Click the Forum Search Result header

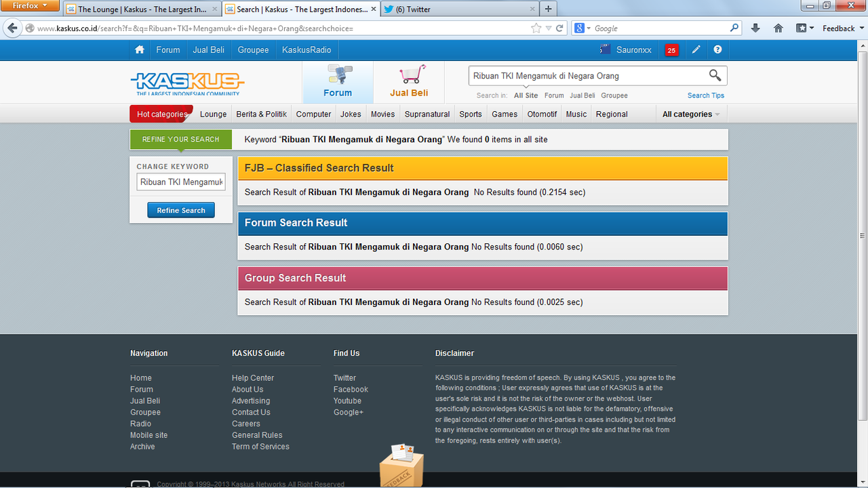pos(483,223)
